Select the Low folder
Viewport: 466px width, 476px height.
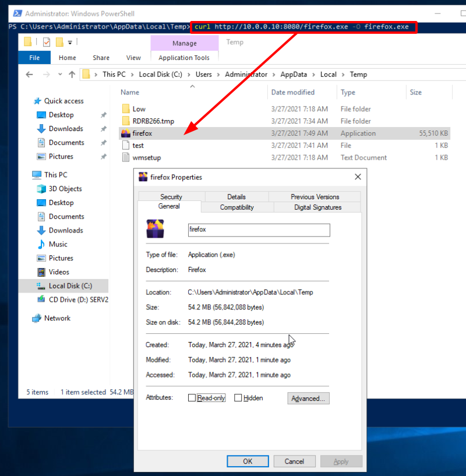click(x=284, y=109)
